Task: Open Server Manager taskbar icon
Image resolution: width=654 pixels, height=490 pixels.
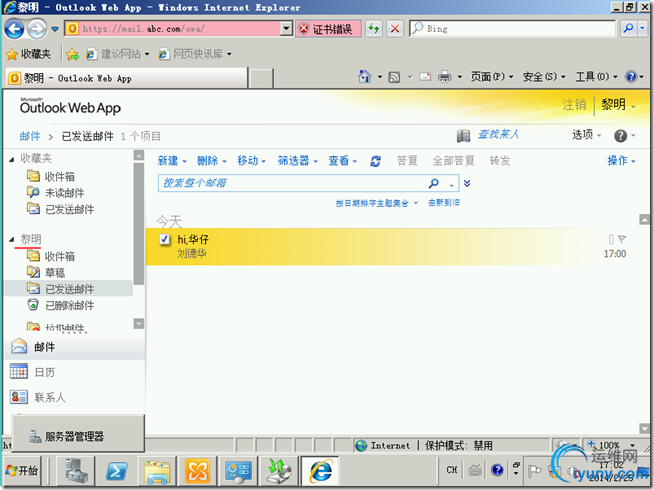Action: (77, 471)
